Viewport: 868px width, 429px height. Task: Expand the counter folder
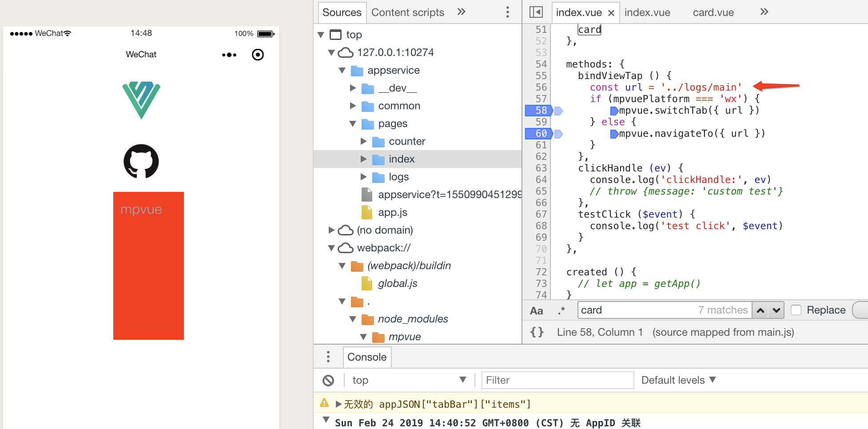click(x=364, y=141)
